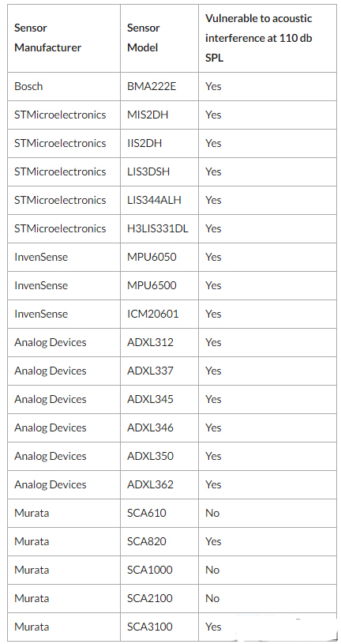Screen dimensions: 341x644
Task: Click the H3LIS331DL sensor model
Action: pos(158,228)
